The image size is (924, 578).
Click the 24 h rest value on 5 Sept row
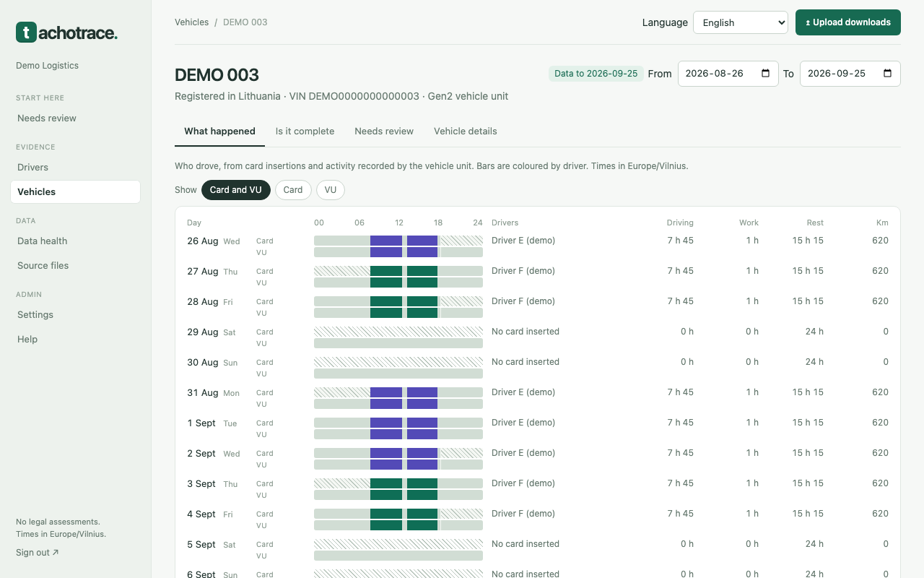814,544
